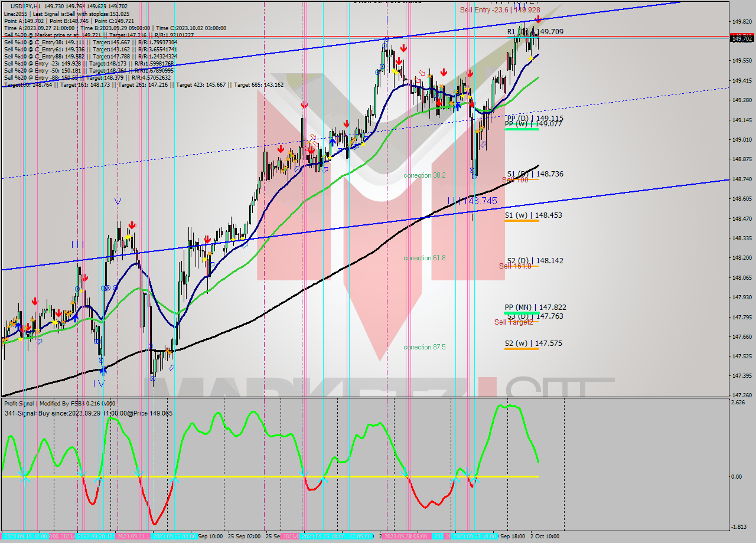756x543 pixels.
Task: Click the '2023.09.28 05:00' pink time marker
Action: point(406,537)
